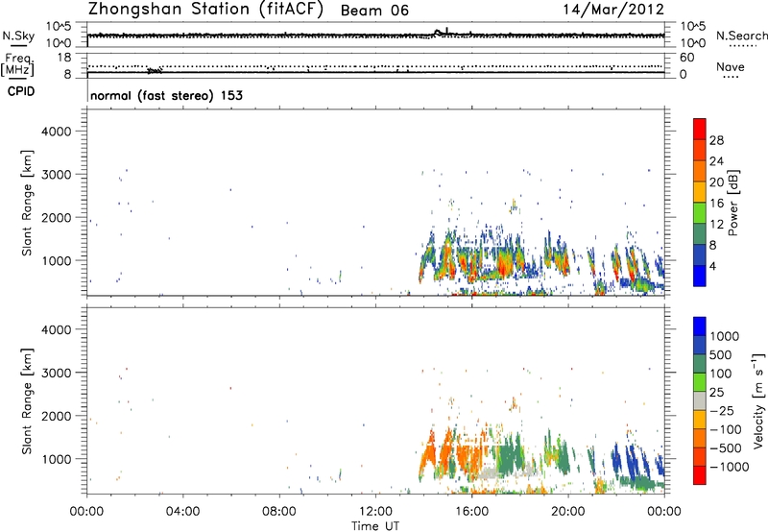This screenshot has height=532, width=768.
Task: Pick gray segment of velocity color bar
Action: [x=700, y=401]
